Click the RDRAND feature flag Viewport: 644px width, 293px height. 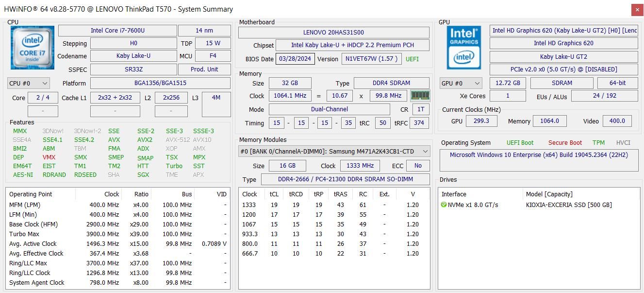[54, 174]
